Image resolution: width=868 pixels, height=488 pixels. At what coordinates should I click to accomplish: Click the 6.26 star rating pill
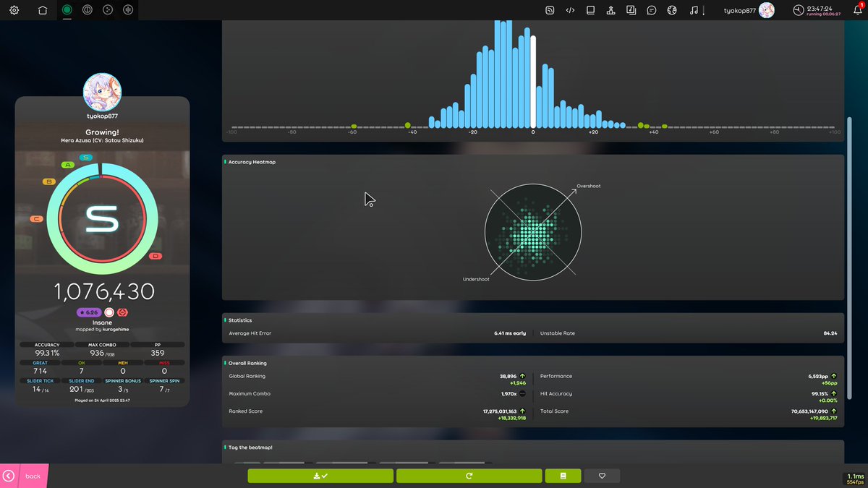(90, 312)
